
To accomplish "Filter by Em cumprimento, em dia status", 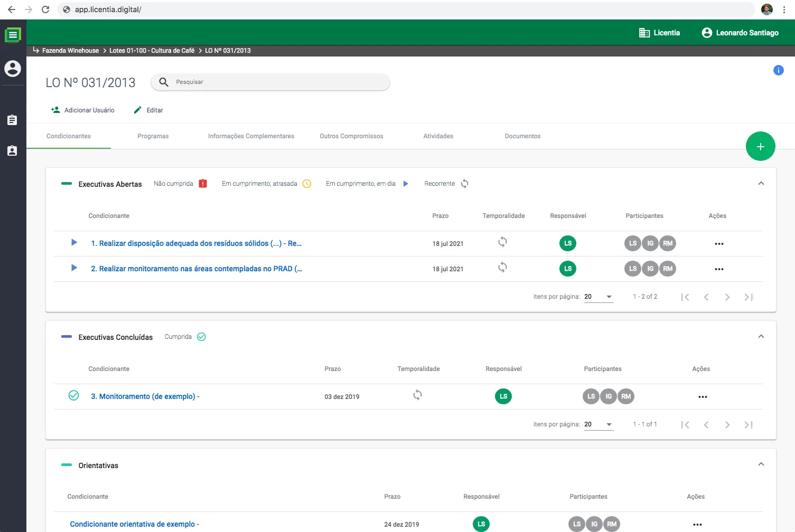I will point(367,184).
